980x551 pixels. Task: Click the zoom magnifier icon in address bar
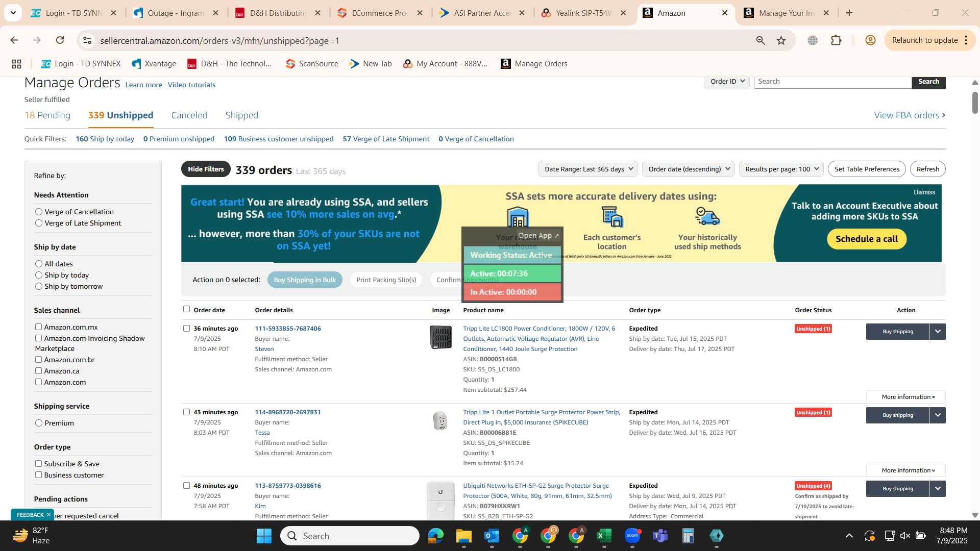click(760, 40)
